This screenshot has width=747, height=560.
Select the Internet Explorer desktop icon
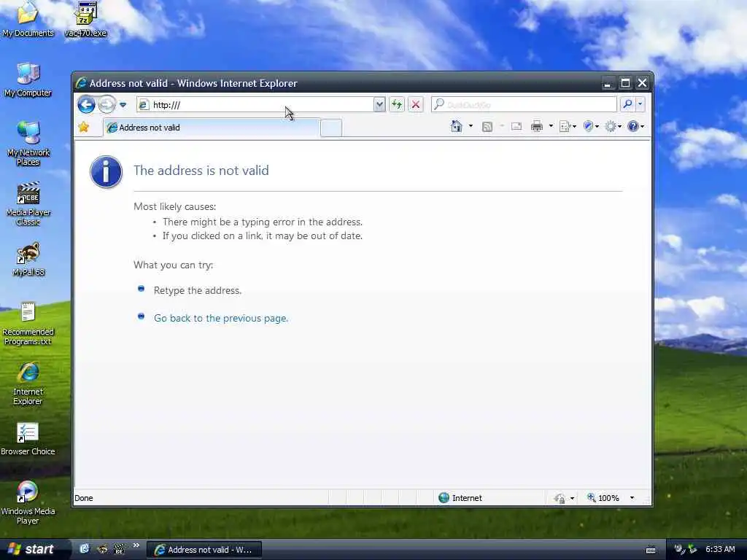click(28, 384)
